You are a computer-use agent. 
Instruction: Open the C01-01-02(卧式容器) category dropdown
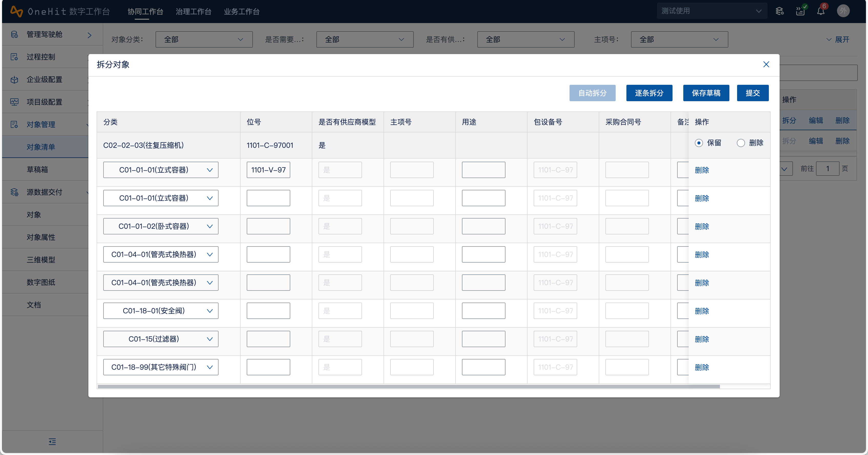tap(160, 226)
